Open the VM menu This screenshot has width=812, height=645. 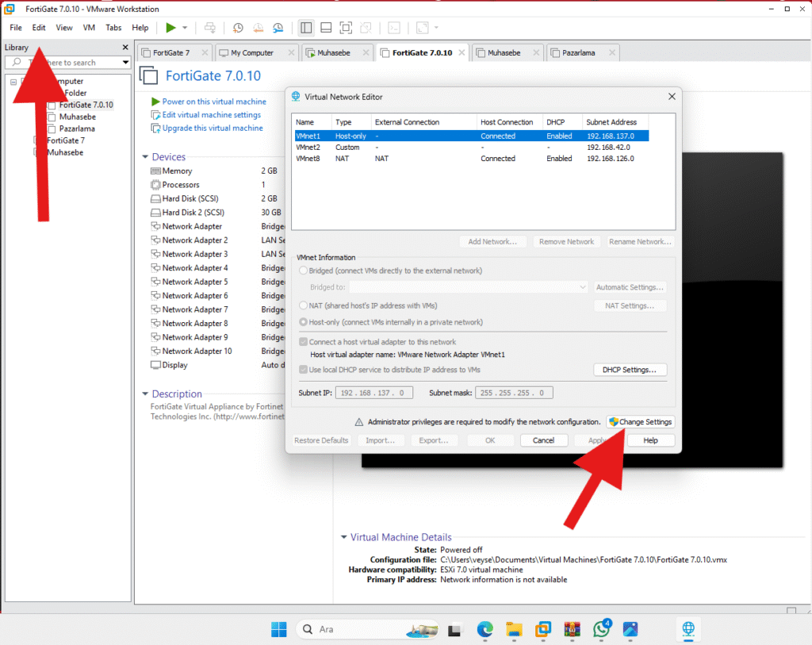(89, 28)
